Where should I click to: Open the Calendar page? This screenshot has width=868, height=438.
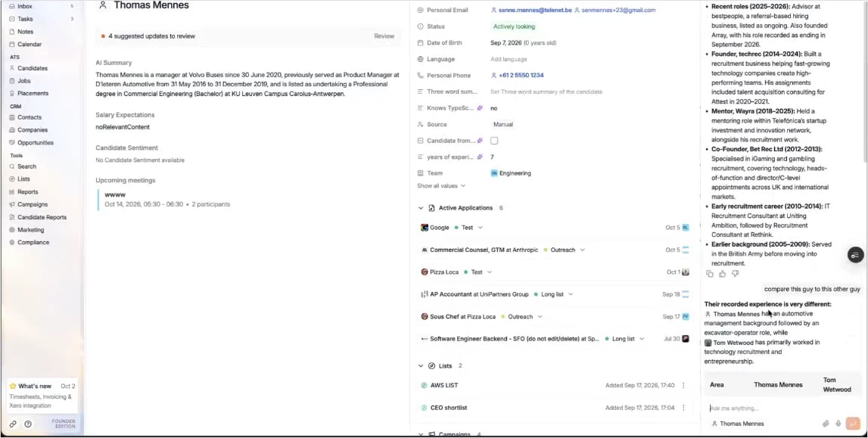(x=30, y=44)
